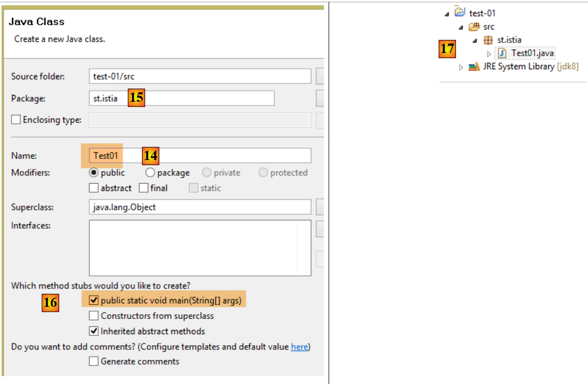Check the abstract modifier box

[94, 188]
